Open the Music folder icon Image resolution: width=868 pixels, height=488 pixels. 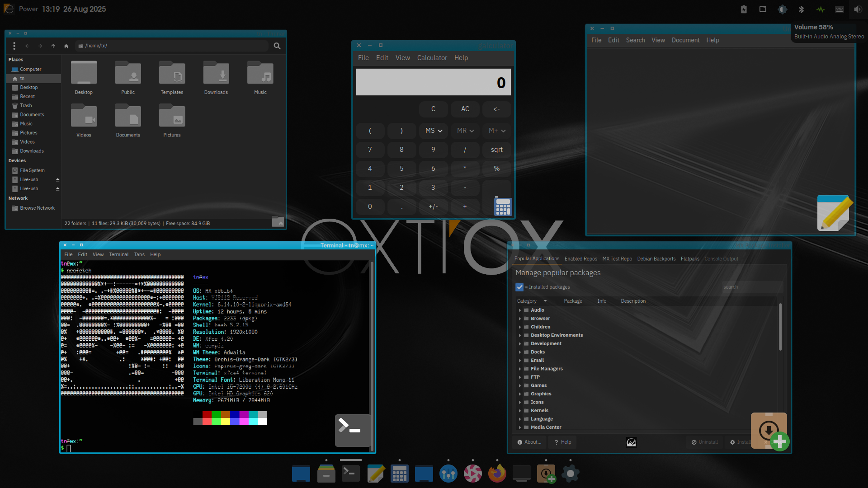tap(260, 78)
